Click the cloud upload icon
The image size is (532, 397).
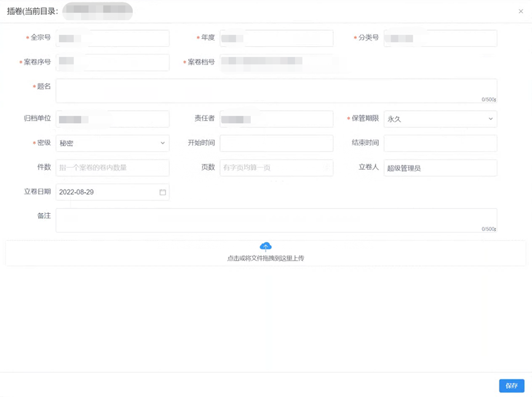coord(266,246)
